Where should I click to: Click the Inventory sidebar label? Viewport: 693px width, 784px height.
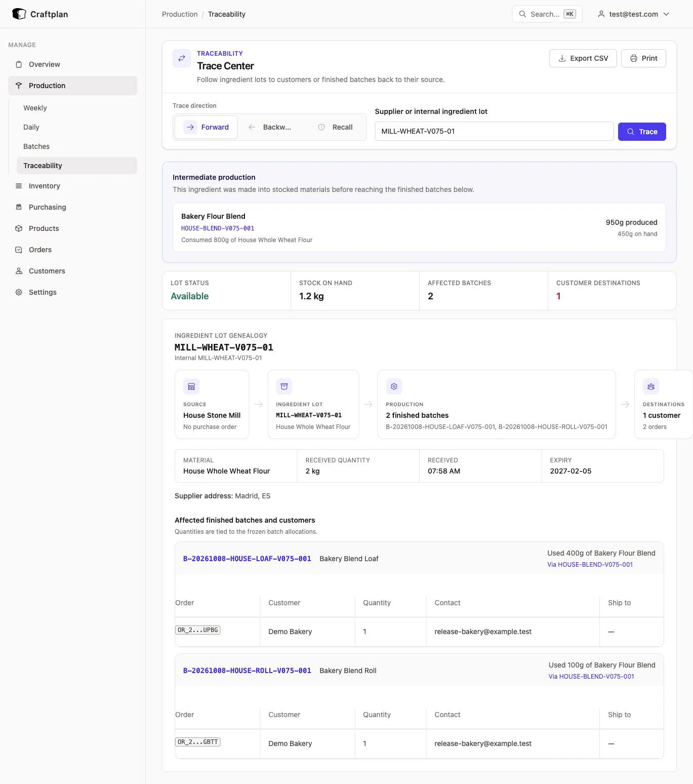(x=45, y=186)
